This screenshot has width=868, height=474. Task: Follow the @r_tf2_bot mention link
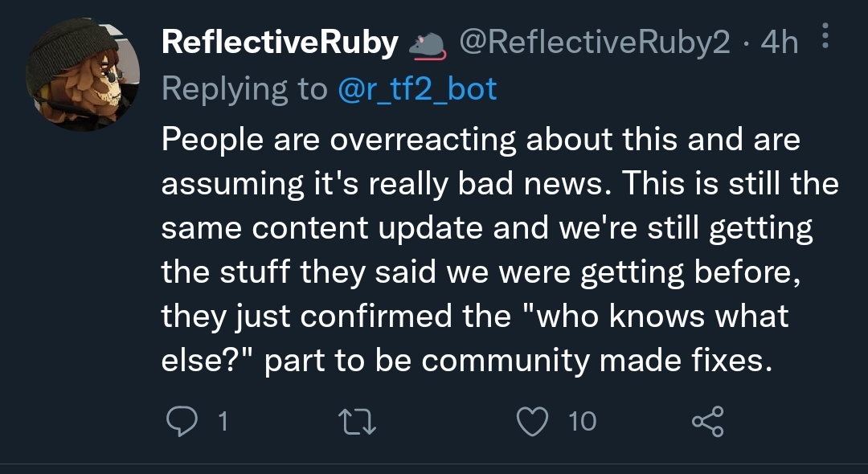[x=417, y=90]
